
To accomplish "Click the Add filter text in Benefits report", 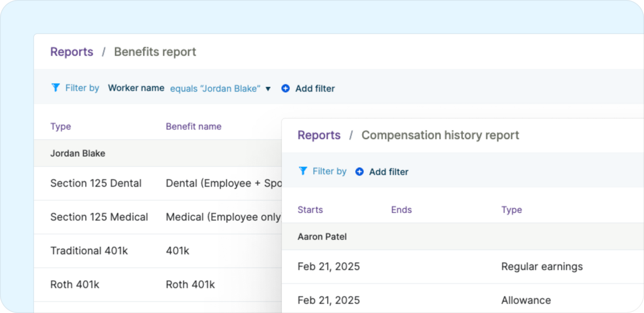I will pyautogui.click(x=315, y=88).
